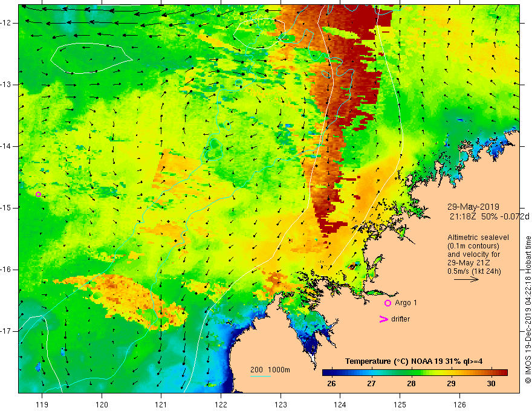Screen dimensions: 532x411
Task: Click the temperature color bar
Action: click(x=415, y=373)
